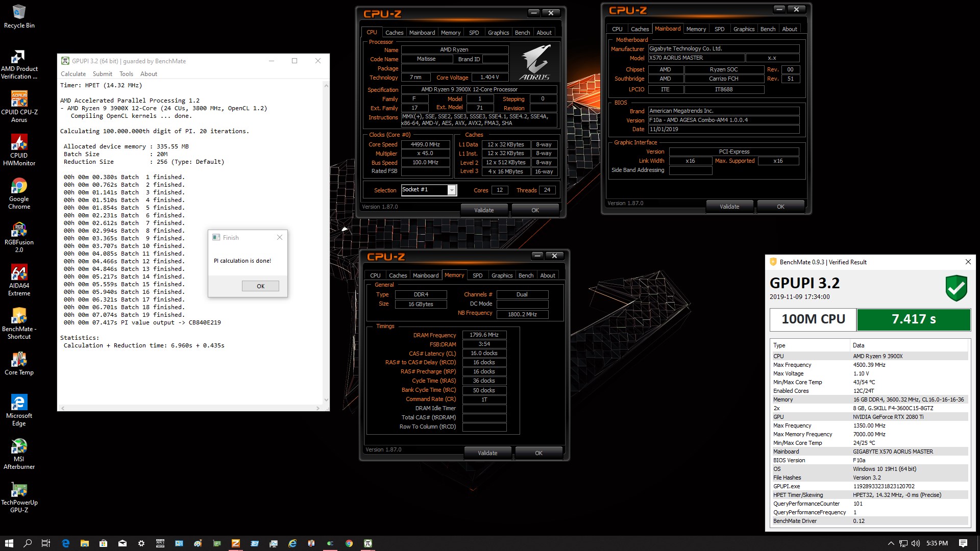Click the AORUS logo in CPU-Z
980x551 pixels.
[x=534, y=62]
